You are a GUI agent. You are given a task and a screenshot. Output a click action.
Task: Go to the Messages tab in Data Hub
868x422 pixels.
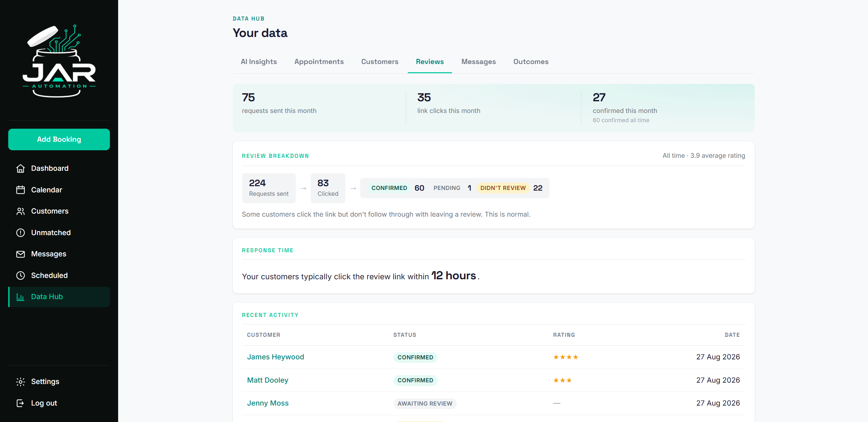coord(478,62)
